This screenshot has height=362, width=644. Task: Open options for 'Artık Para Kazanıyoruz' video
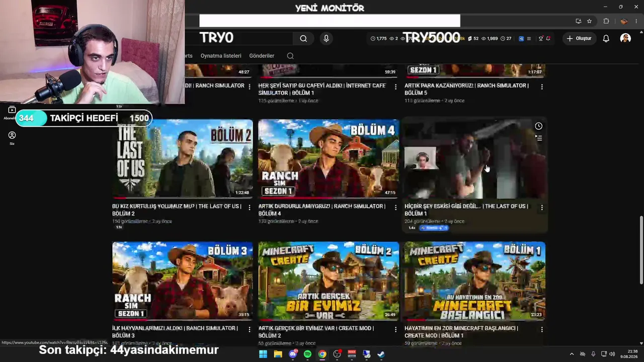pyautogui.click(x=542, y=87)
